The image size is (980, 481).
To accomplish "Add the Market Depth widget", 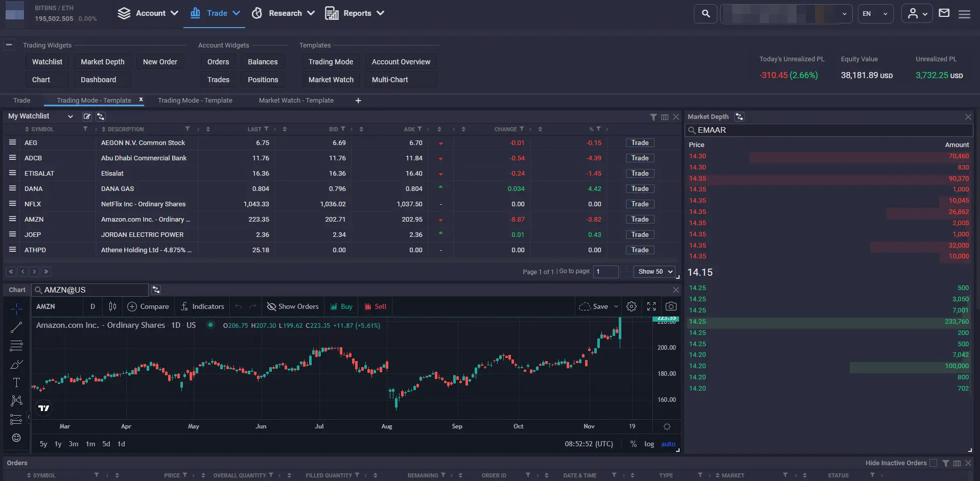I will coord(103,62).
